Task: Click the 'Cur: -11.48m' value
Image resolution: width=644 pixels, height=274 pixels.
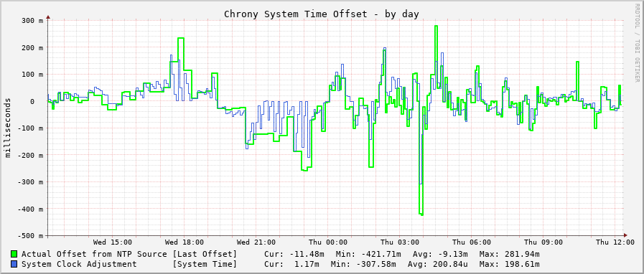Action: click(x=295, y=255)
